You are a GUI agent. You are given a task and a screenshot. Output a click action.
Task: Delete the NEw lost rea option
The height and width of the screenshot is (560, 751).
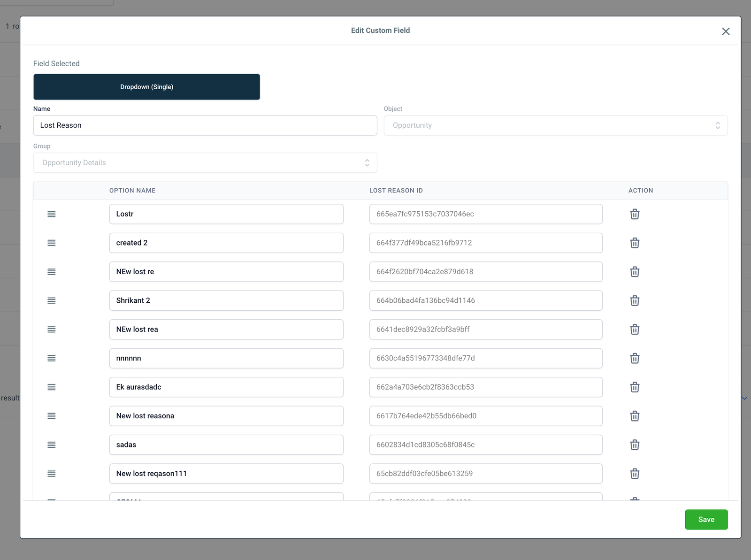[x=635, y=330]
